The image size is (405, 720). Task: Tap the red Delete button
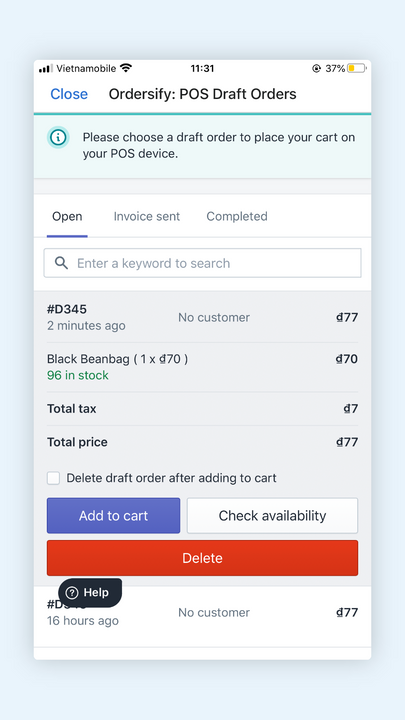pos(202,558)
